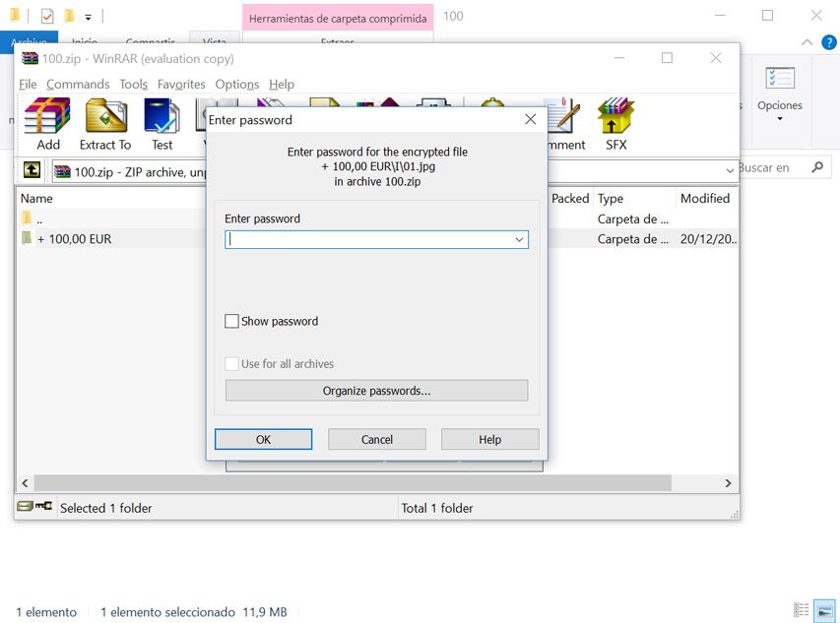Open the Favorites menu

pyautogui.click(x=181, y=85)
